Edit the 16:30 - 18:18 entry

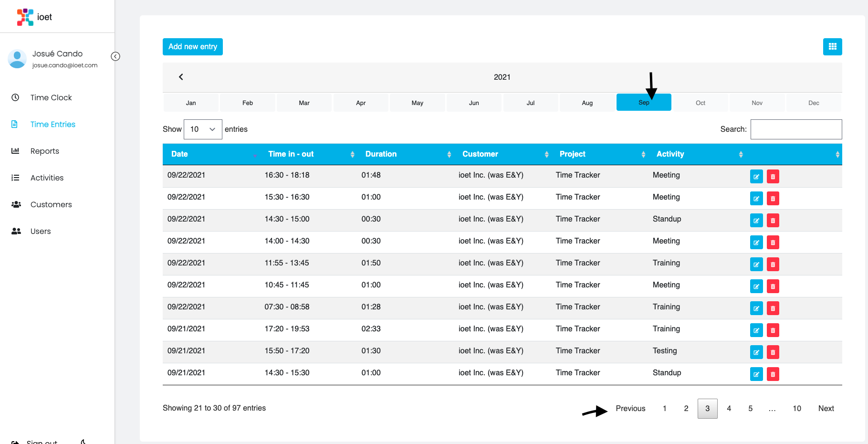(756, 177)
